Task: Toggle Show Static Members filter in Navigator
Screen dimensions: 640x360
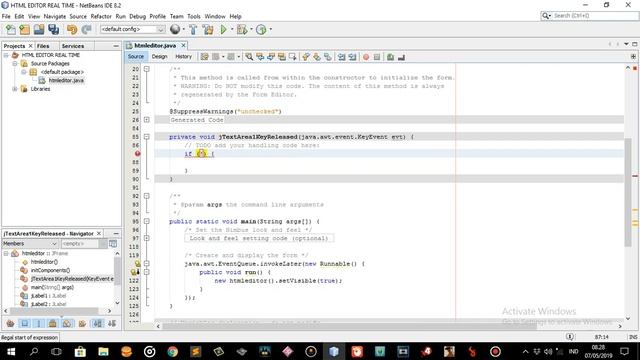Action: pyautogui.click(x=39, y=324)
